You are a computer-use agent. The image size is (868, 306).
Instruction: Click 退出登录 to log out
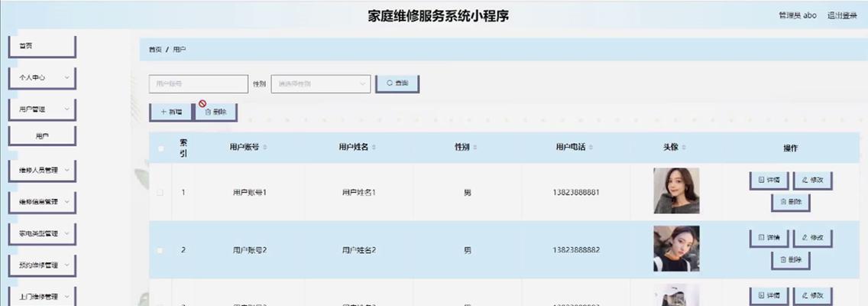(x=842, y=15)
